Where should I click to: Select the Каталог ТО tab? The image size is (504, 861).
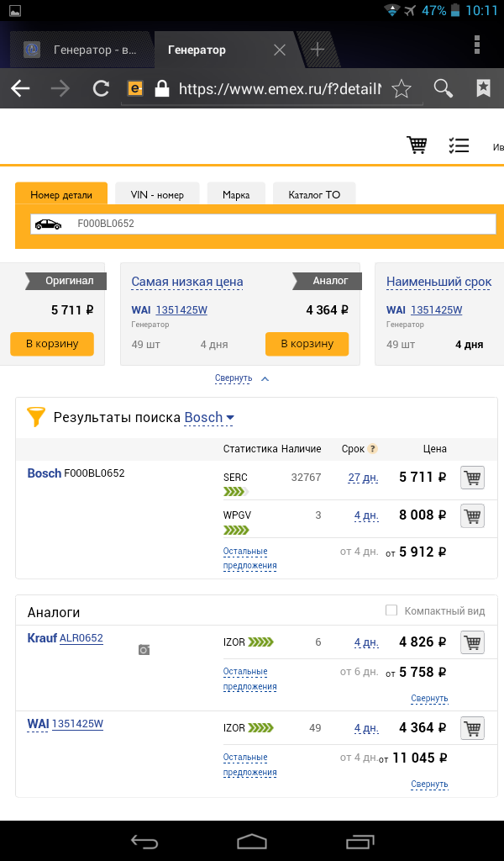(314, 194)
